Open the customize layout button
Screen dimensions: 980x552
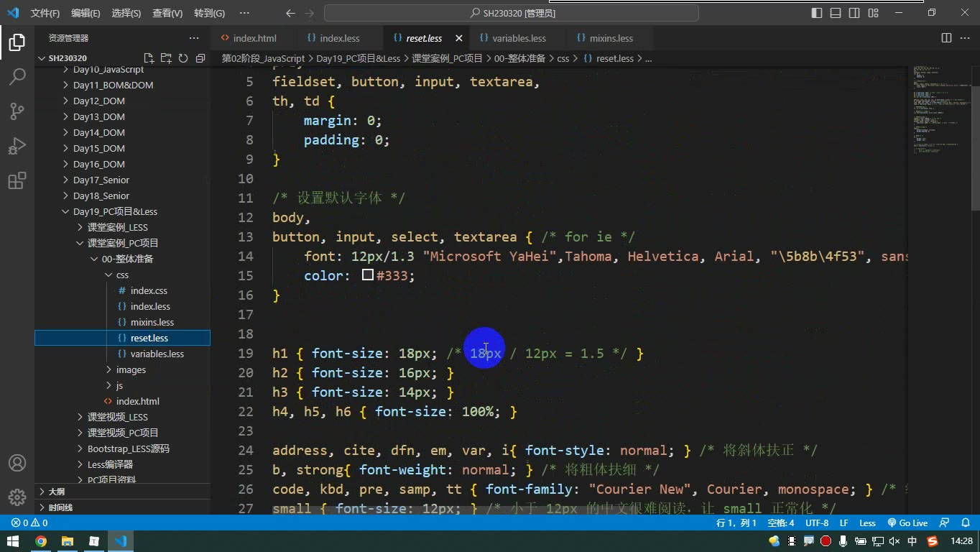pos(873,13)
